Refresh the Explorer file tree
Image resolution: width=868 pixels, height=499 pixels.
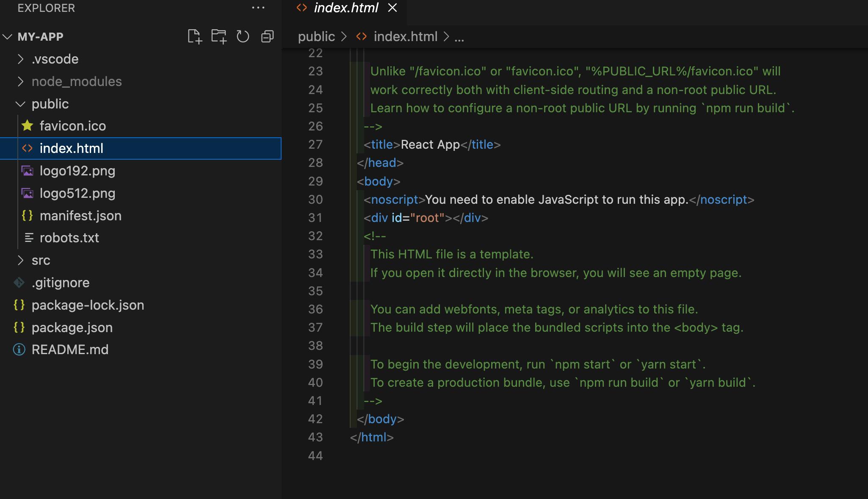(243, 37)
